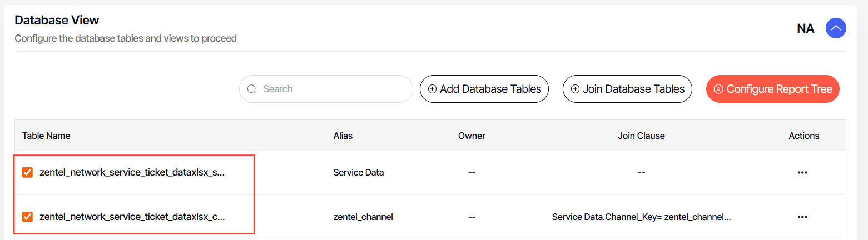Click the Join Clause column header
868x240 pixels.
(x=641, y=136)
